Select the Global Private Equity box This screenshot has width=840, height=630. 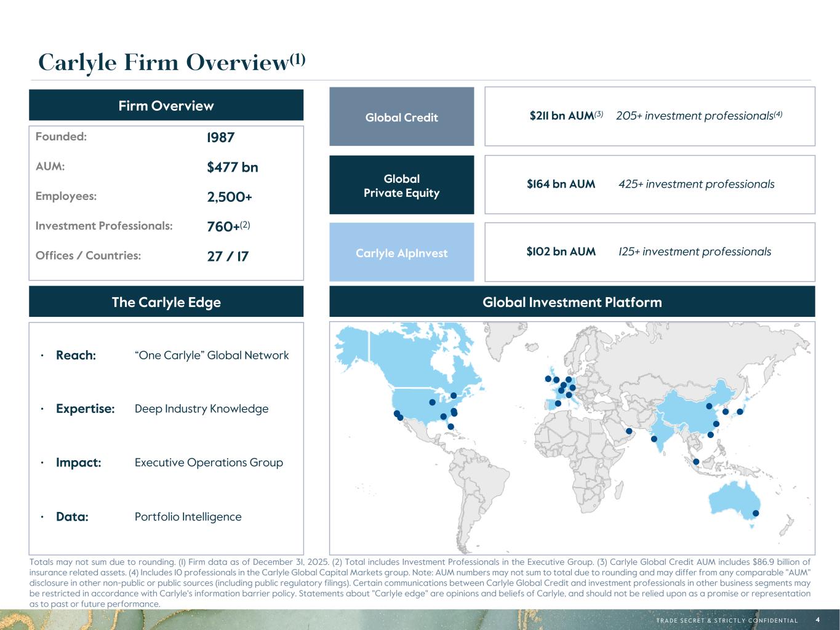pos(401,185)
